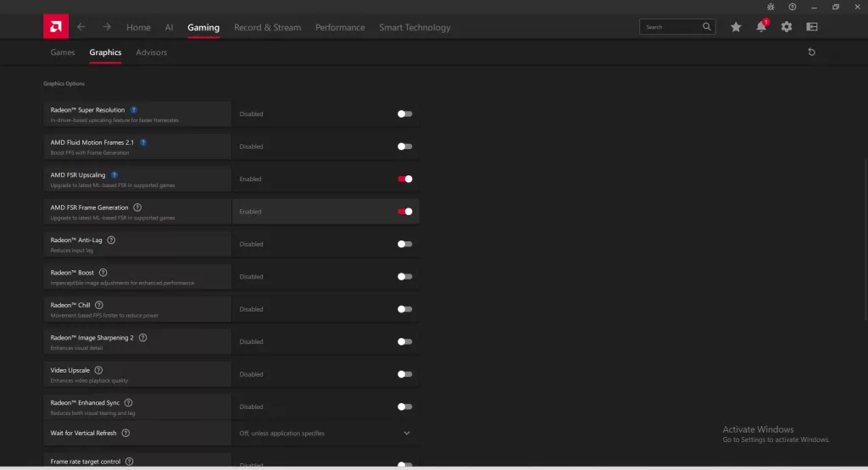Screen dimensions: 868x470
Task: Select the Graphics sub-tab
Action: click(x=105, y=52)
